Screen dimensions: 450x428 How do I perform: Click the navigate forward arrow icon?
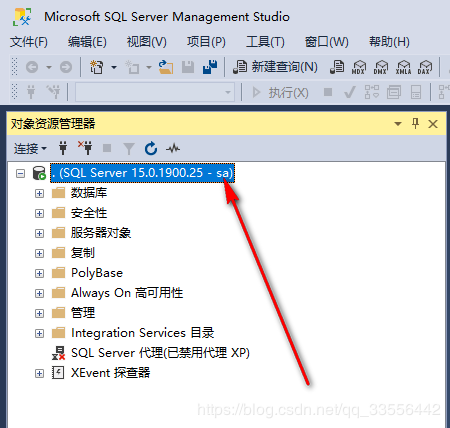point(66,67)
